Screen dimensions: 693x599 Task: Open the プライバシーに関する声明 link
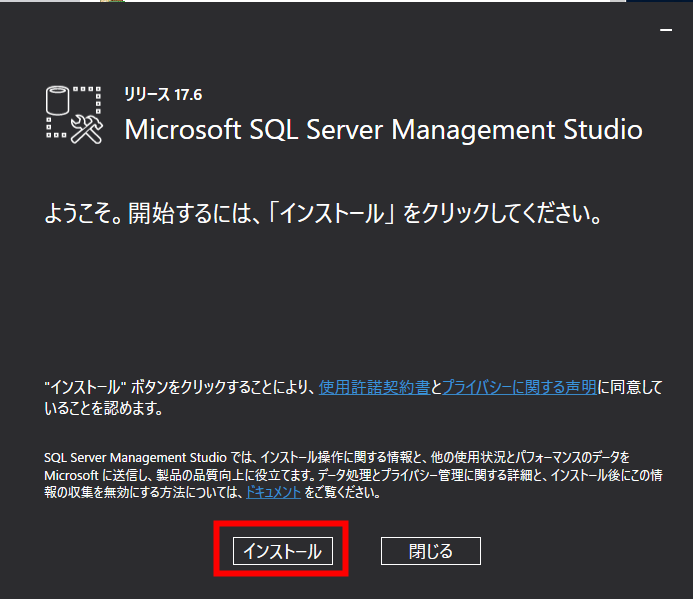(519, 387)
